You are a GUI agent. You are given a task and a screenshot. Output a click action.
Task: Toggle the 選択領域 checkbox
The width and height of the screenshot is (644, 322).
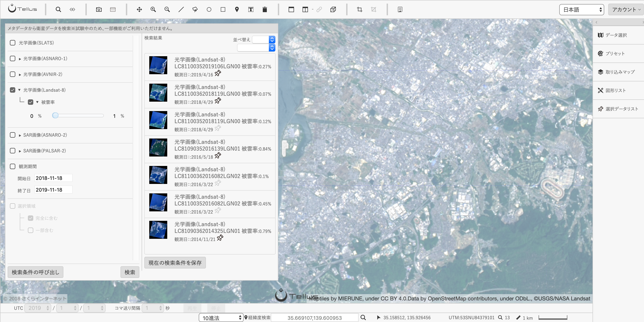coord(13,206)
